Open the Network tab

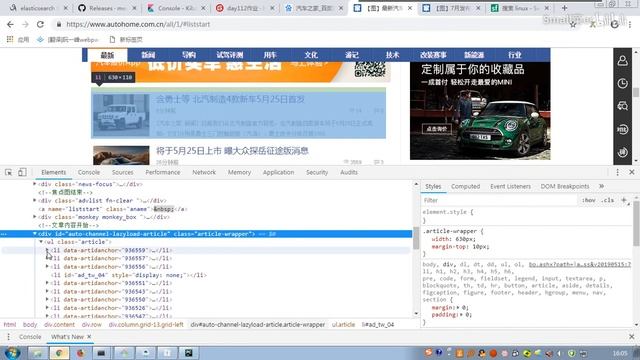coord(204,172)
